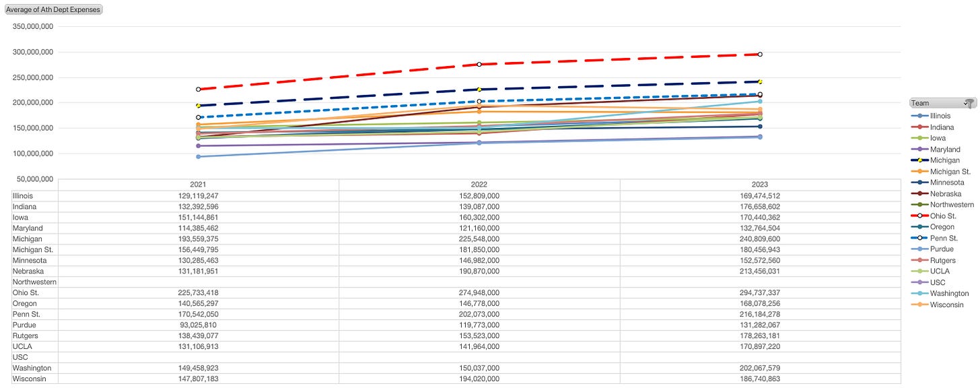Select cell value 190,870,000

(x=479, y=271)
